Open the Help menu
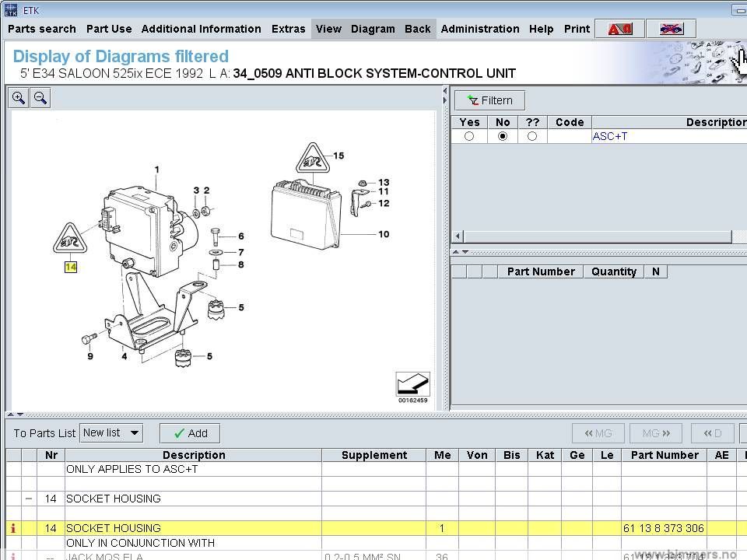The image size is (747, 560). [x=542, y=29]
